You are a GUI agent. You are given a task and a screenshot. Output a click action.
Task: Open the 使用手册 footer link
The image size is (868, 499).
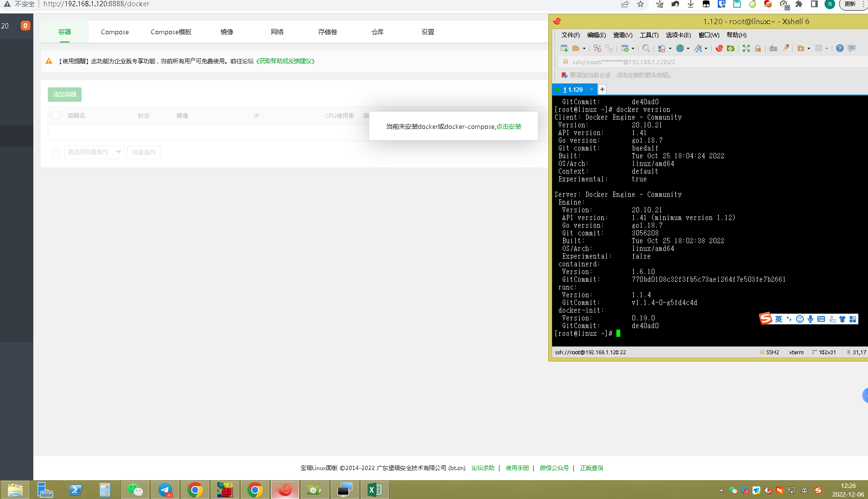(517, 468)
